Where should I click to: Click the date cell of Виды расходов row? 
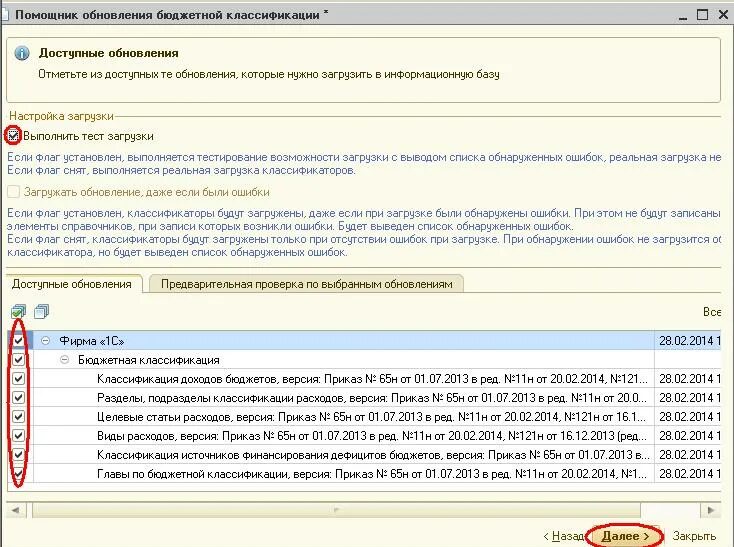point(688,436)
